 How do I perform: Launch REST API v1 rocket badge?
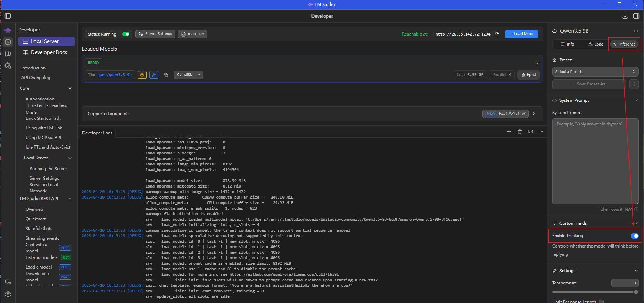(505, 114)
